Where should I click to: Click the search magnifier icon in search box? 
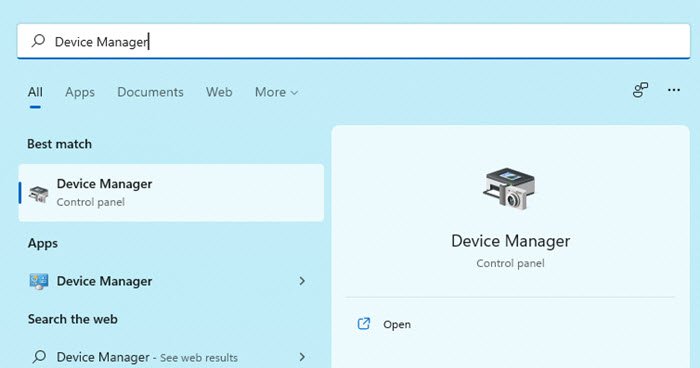[38, 41]
